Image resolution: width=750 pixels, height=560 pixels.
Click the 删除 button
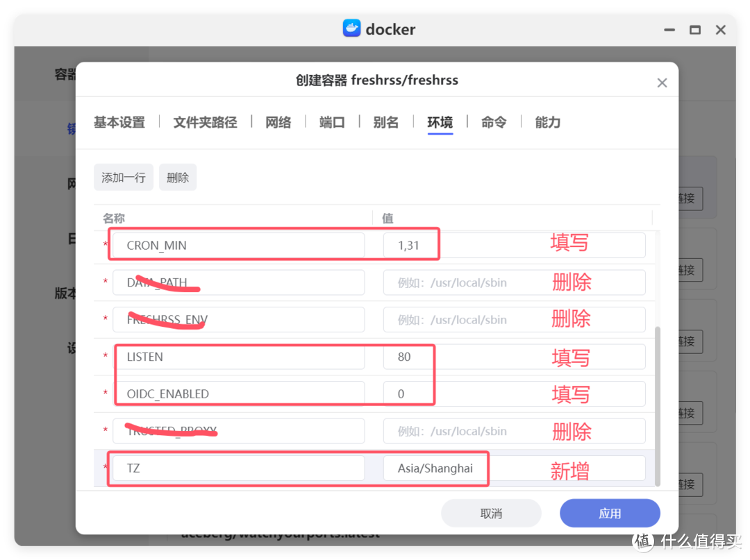point(178,177)
